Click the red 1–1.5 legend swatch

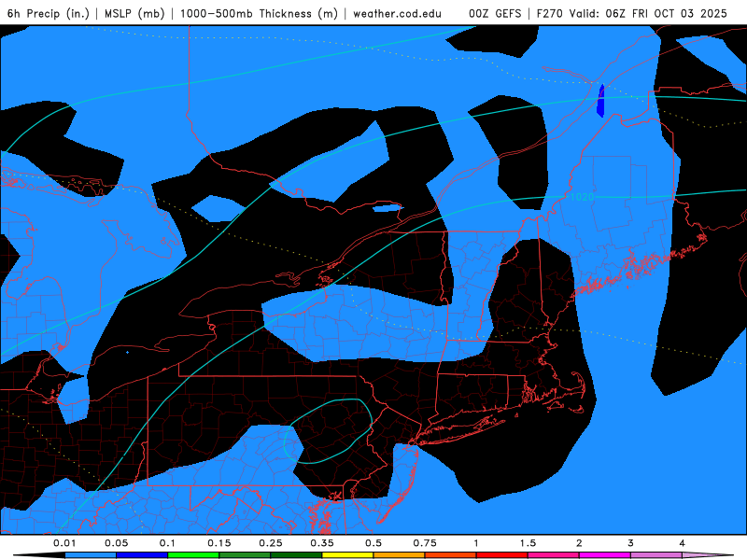502,555
